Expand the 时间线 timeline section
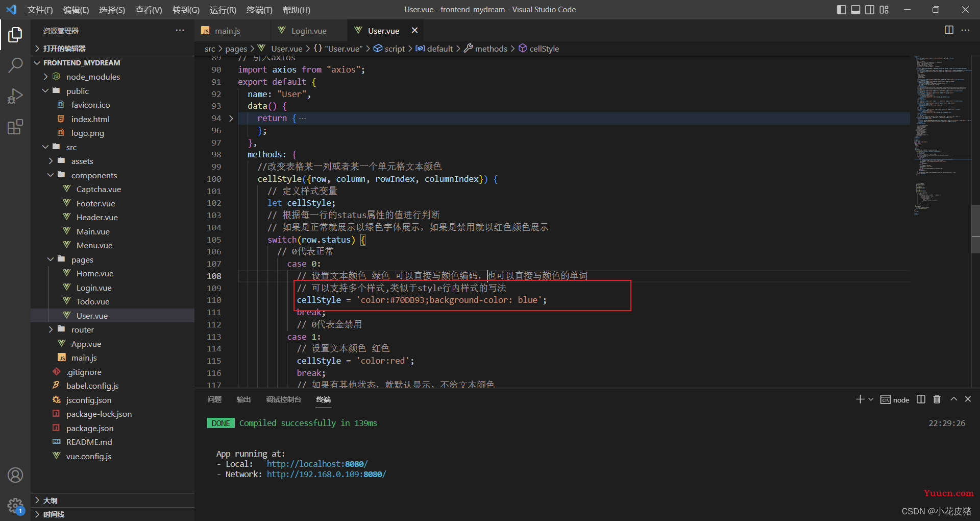980x521 pixels. point(112,514)
